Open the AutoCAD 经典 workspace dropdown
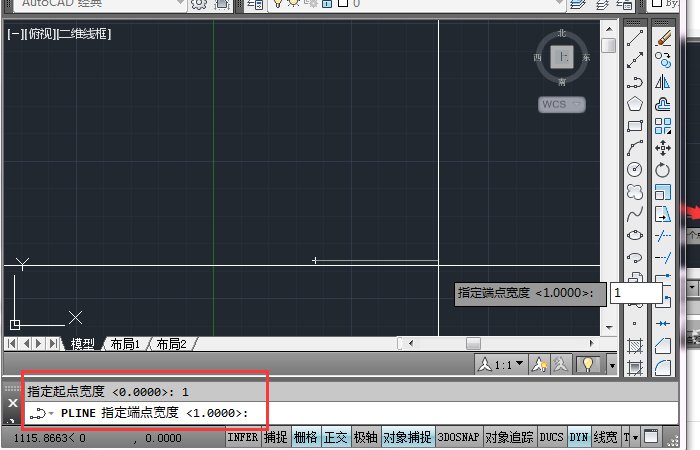Image resolution: width=700 pixels, height=450 pixels. click(x=180, y=4)
